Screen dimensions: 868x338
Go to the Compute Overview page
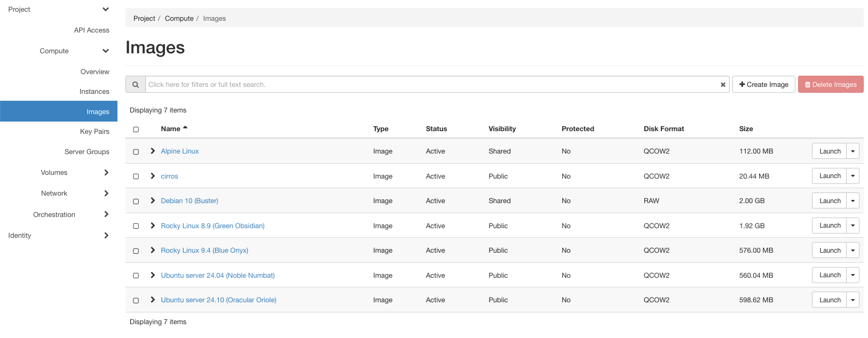coord(95,72)
